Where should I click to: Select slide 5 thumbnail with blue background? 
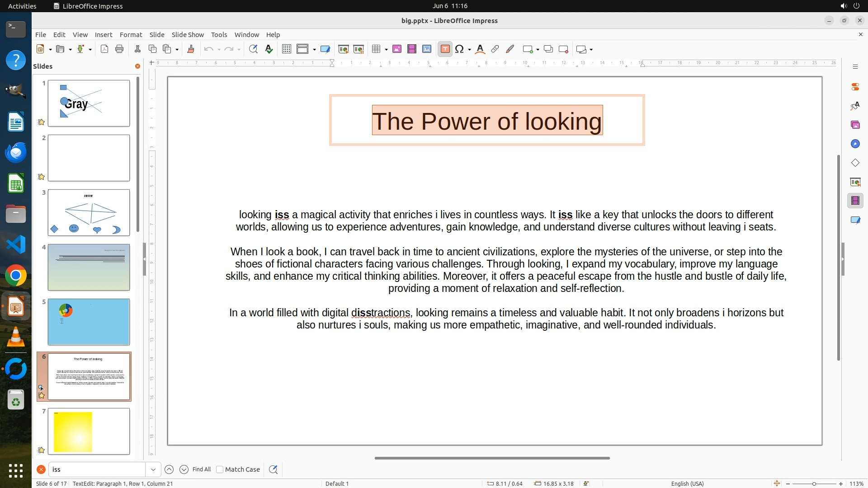89,322
